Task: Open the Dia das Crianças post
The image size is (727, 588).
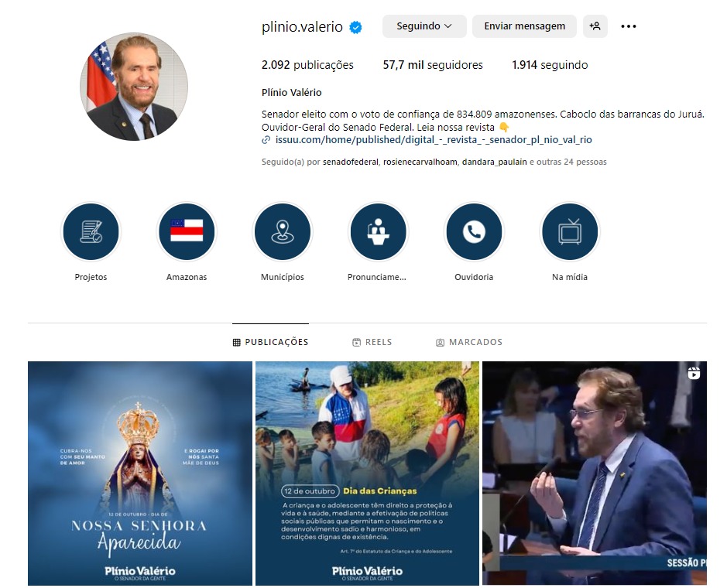Action: click(x=367, y=473)
